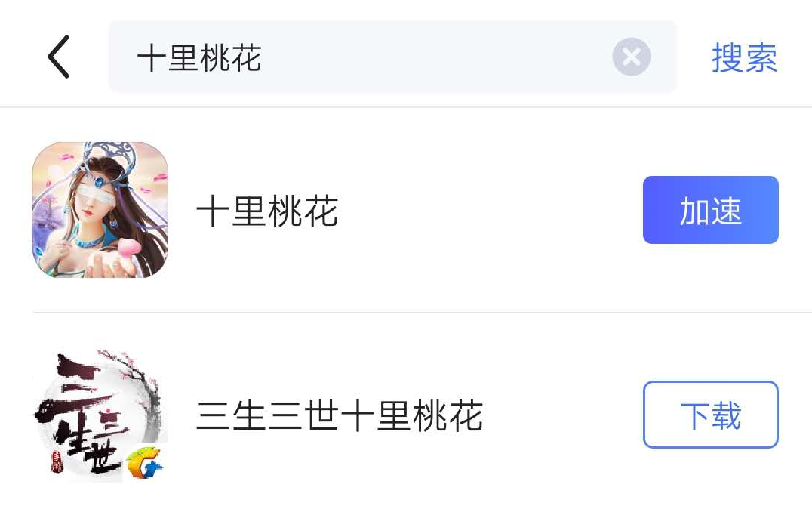
Task: Return to the previous page via the chevron
Action: (59, 57)
